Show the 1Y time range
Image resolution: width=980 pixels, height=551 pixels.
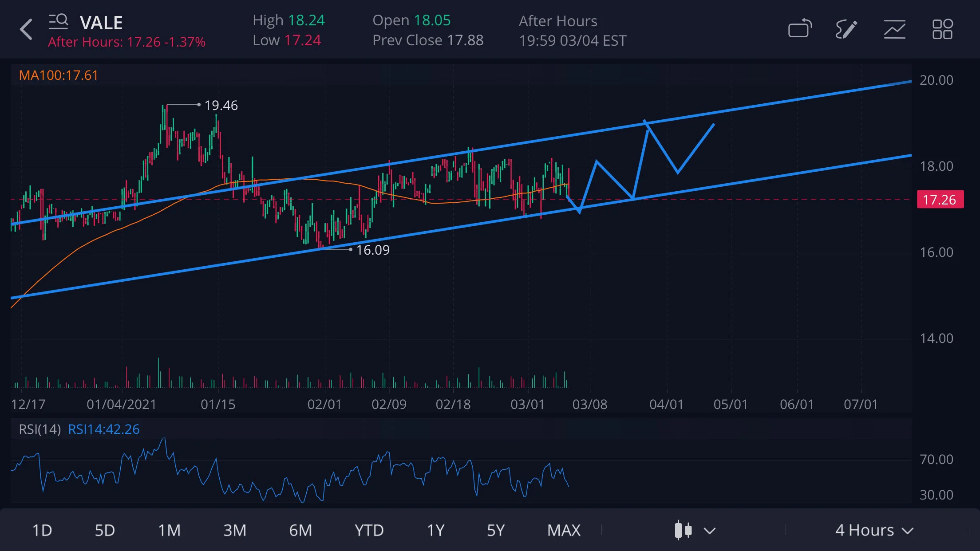[435, 530]
